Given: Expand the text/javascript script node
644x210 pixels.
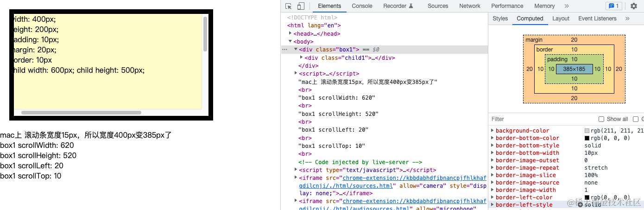Looking at the screenshot, I should point(296,170).
